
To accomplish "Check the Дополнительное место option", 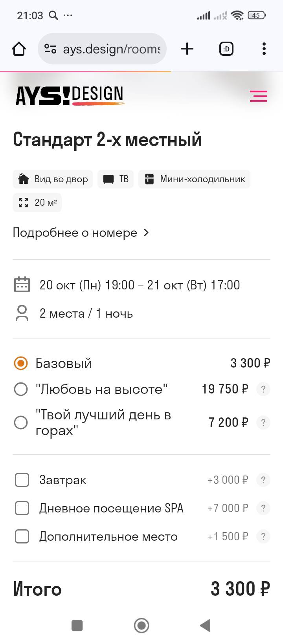I will 22,536.
